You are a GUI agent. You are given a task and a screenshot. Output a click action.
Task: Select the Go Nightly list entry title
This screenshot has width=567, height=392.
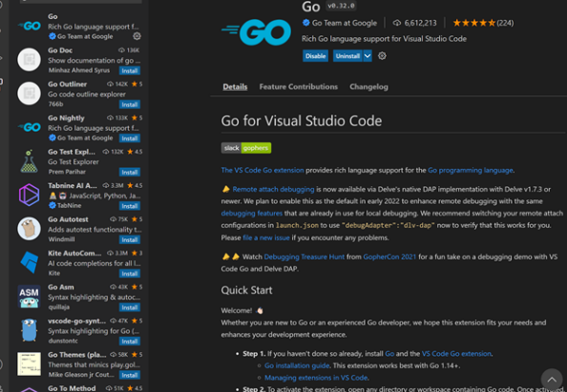click(x=66, y=118)
